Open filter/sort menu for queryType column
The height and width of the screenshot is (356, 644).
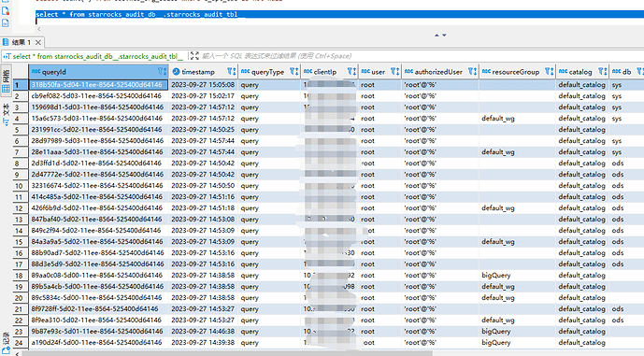[x=294, y=71]
